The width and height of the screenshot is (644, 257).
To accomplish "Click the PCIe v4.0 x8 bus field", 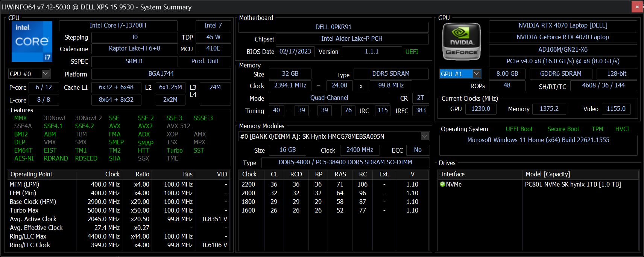I will (x=563, y=61).
